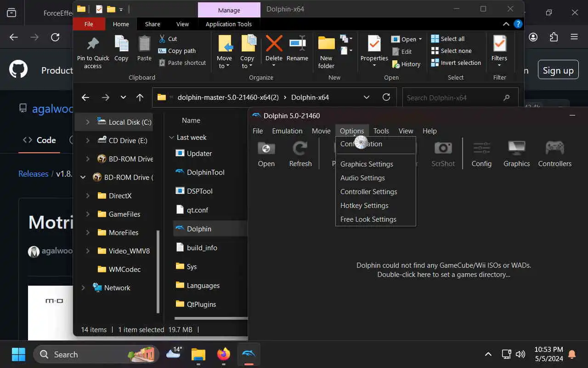Open the Tools menu in Dolphin
The image size is (588, 368).
[x=381, y=131]
